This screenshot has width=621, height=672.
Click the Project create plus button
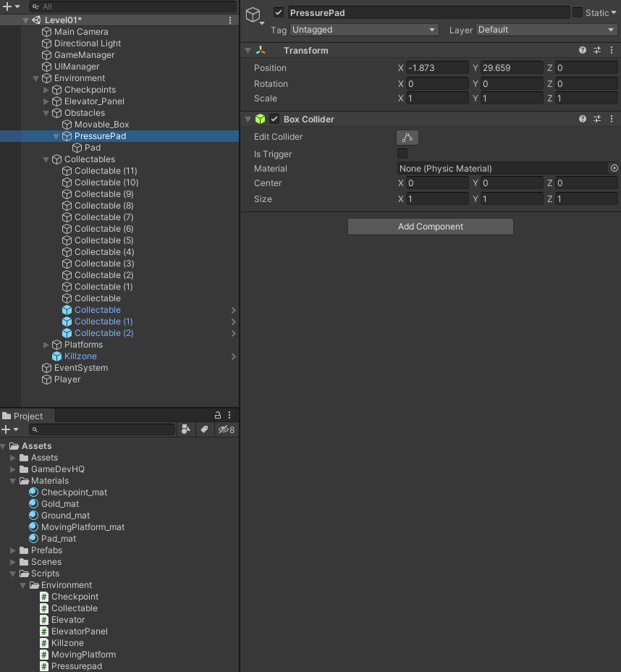tap(6, 429)
